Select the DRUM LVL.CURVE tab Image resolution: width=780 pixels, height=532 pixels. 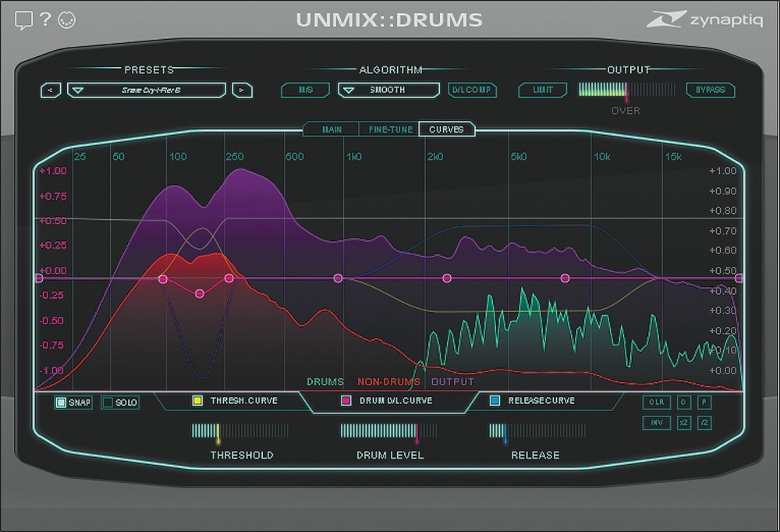point(387,401)
